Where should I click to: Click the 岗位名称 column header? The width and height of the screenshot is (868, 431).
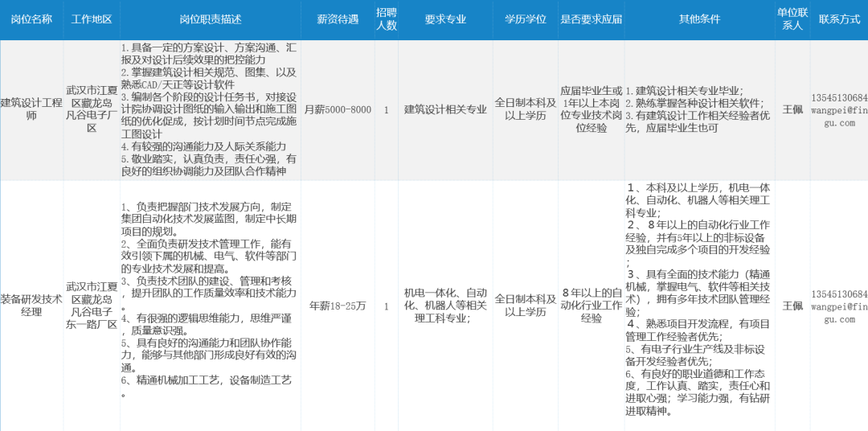31,19
